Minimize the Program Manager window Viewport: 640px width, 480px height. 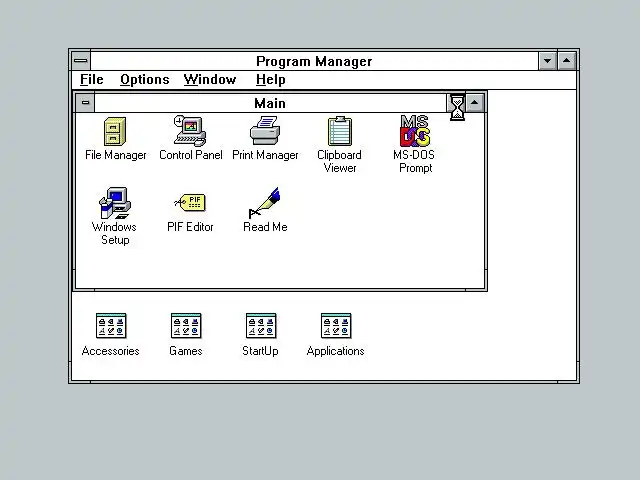point(547,61)
